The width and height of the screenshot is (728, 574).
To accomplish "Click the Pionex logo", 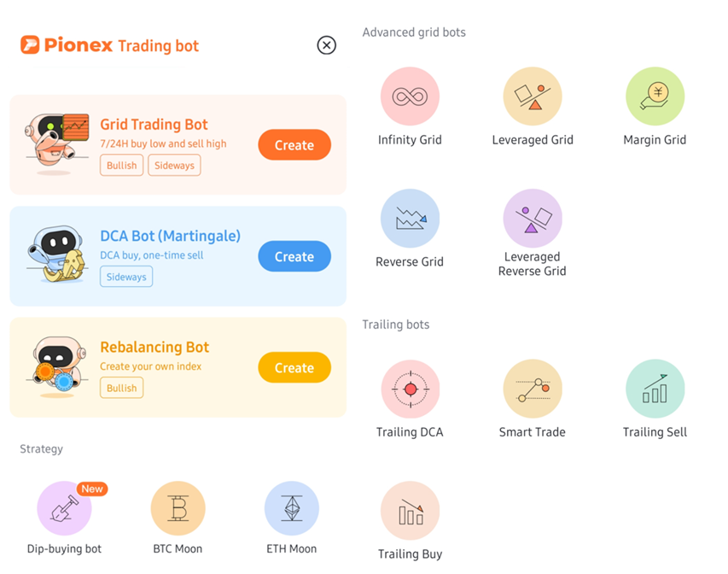I will pyautogui.click(x=30, y=44).
